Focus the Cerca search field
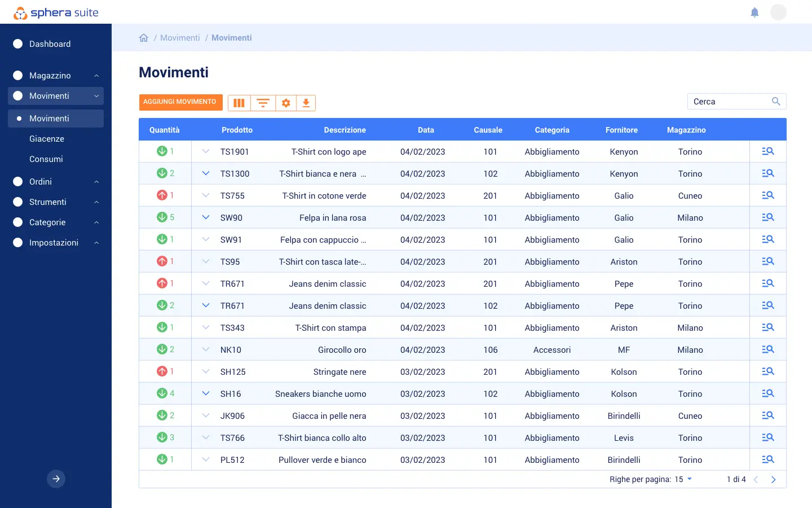Screen dimensions: 812x508 pos(736,102)
